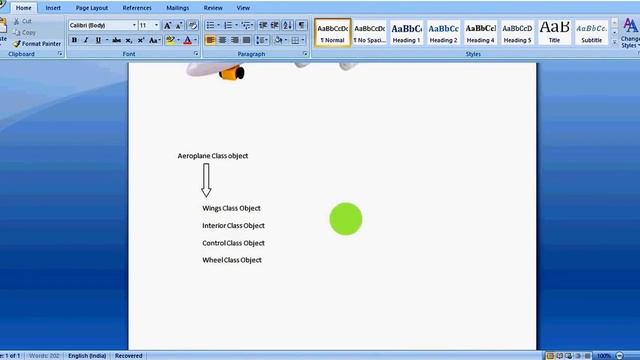Align text right
This screenshot has width=640, height=360.
point(235,40)
